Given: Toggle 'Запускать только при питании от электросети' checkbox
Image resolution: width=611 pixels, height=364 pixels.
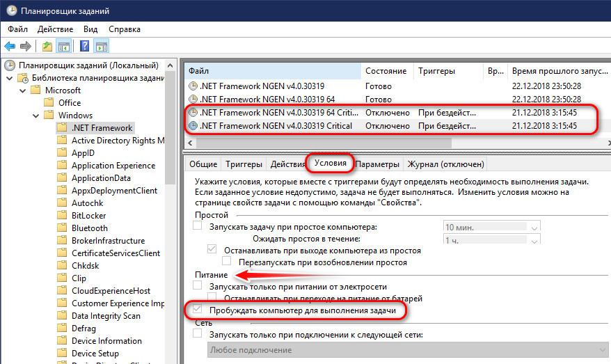Looking at the screenshot, I should (198, 287).
